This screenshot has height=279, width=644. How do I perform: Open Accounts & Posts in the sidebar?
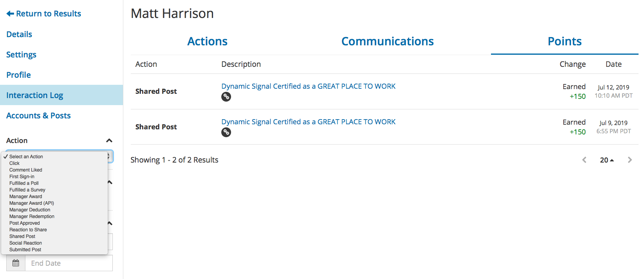tap(38, 116)
